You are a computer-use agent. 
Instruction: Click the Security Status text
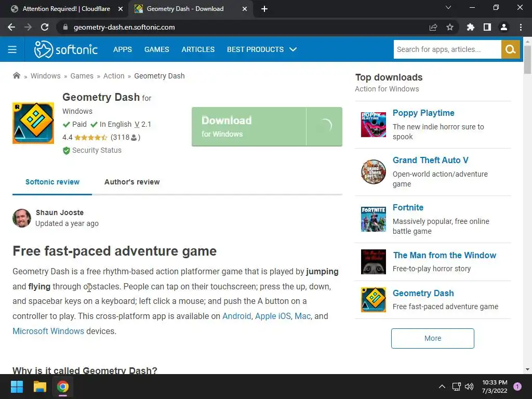97,150
